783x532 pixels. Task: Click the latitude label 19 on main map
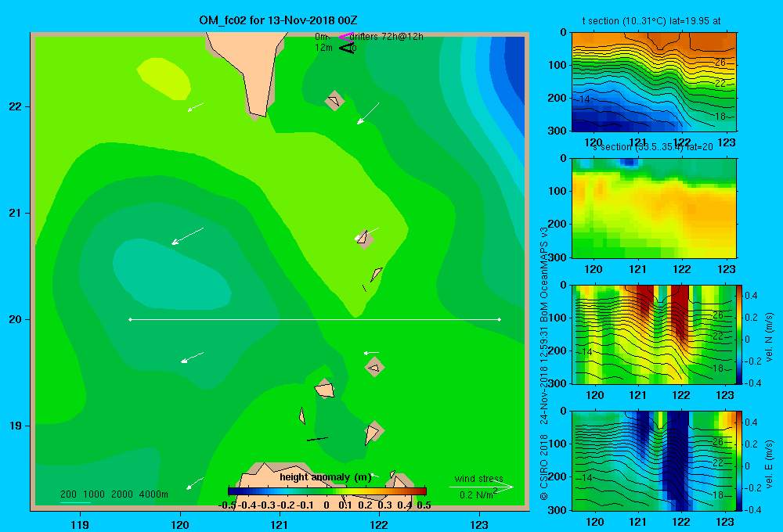click(x=16, y=426)
